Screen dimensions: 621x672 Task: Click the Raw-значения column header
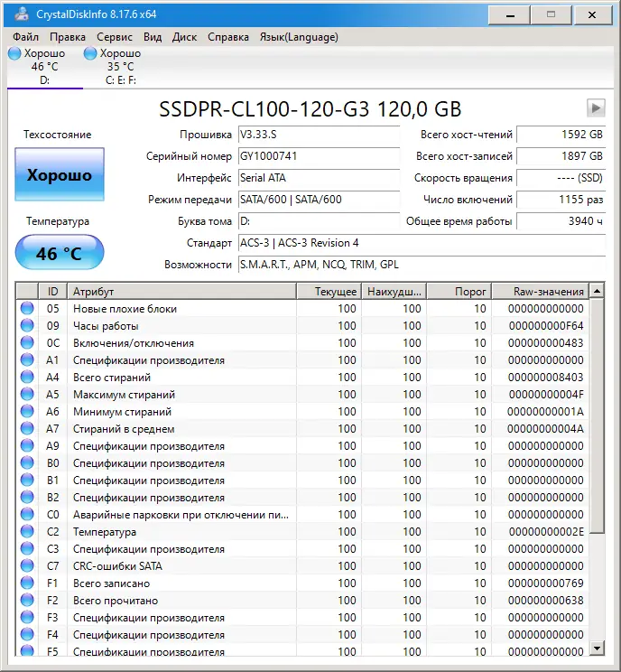tap(541, 292)
